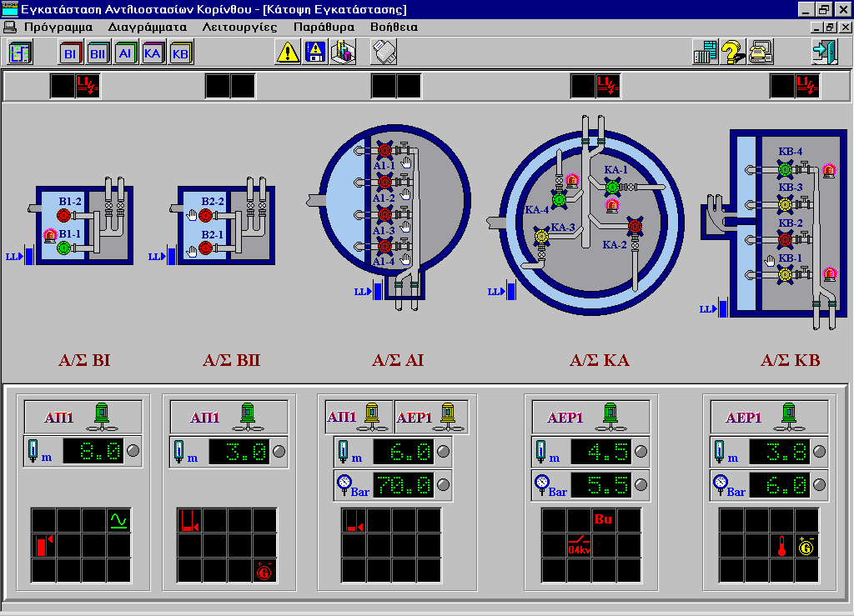Open the Παράθυρα menu
Image resolution: width=854 pixels, height=616 pixels.
click(324, 27)
